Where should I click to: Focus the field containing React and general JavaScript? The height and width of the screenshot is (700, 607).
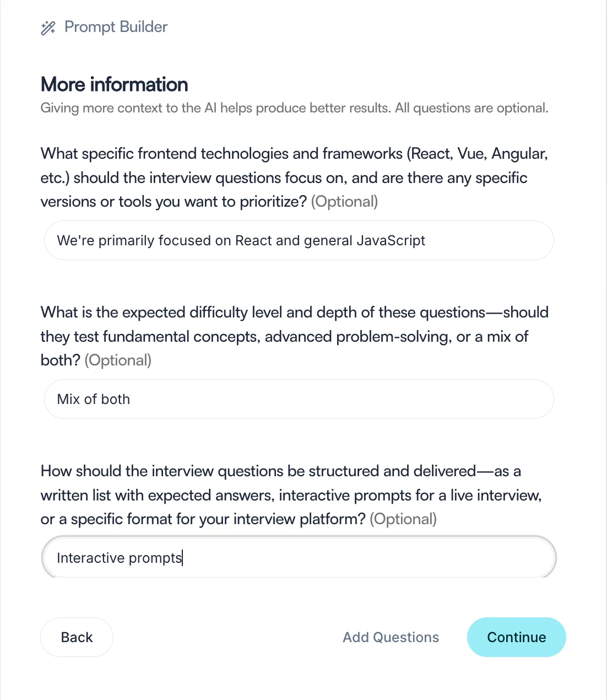click(x=299, y=240)
